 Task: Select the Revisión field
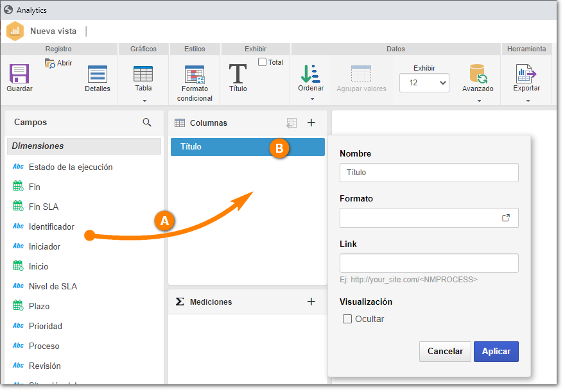[x=45, y=366]
